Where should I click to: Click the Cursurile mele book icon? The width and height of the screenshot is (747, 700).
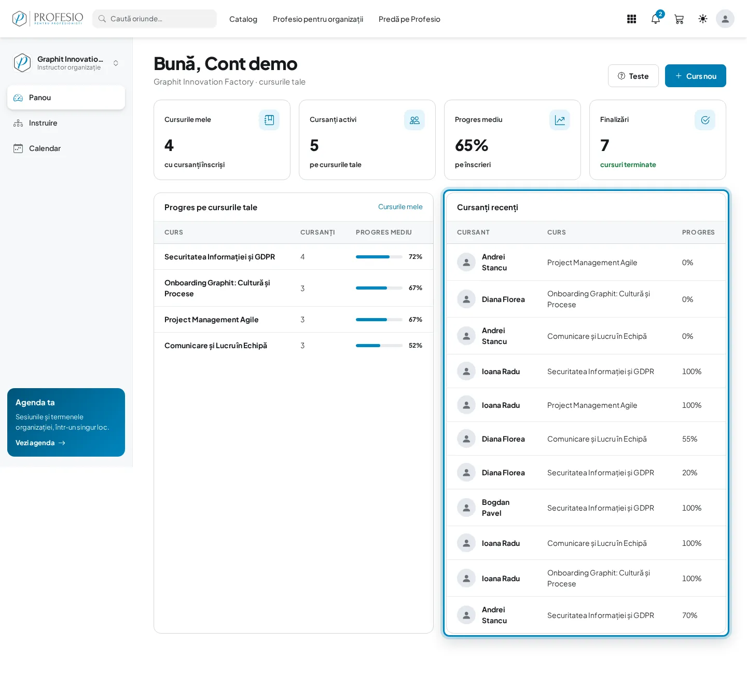tap(269, 120)
